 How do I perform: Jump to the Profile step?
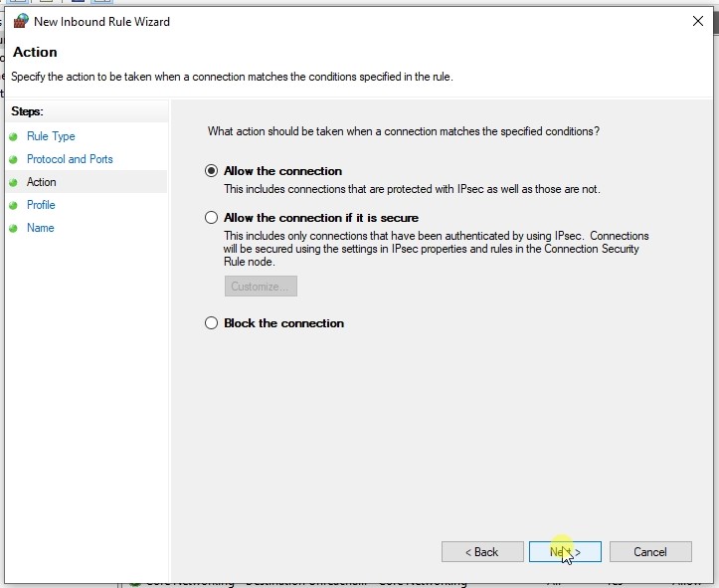(41, 206)
